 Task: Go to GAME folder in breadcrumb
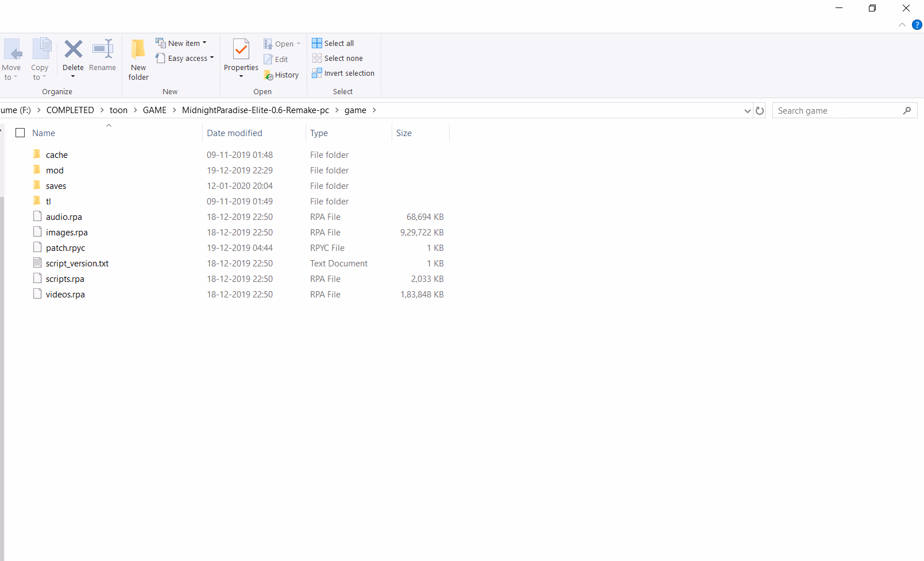[154, 110]
